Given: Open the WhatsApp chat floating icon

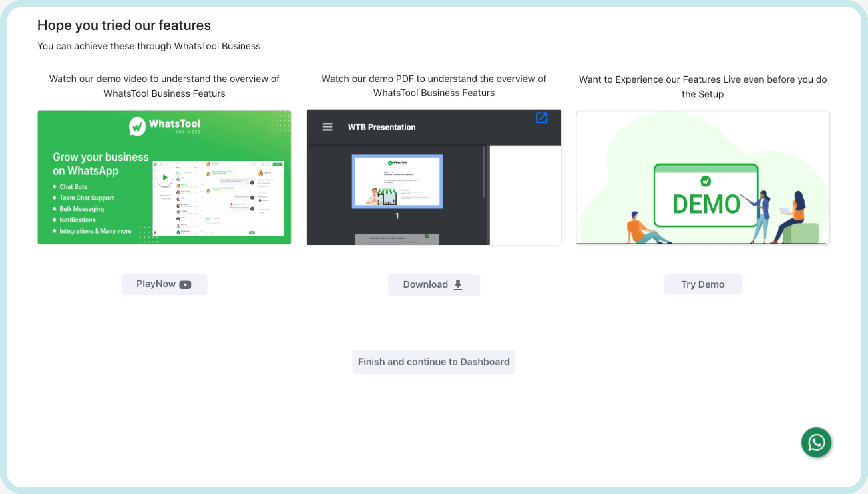Looking at the screenshot, I should pyautogui.click(x=816, y=442).
